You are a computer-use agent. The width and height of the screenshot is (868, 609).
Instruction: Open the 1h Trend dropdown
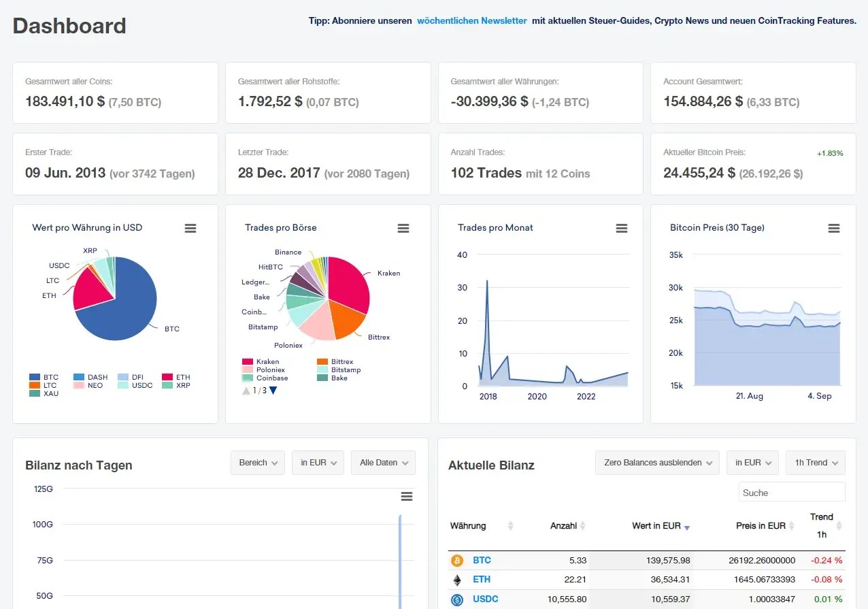point(815,463)
